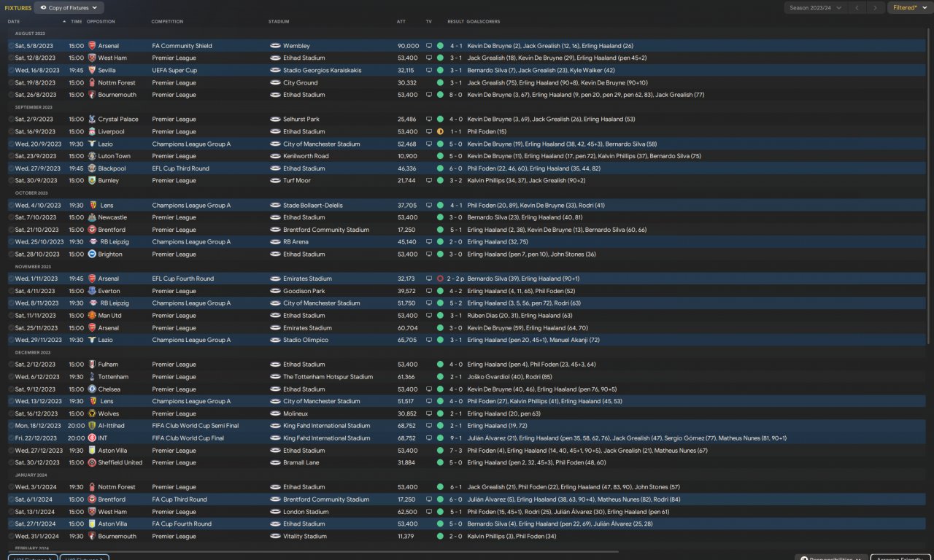The width and height of the screenshot is (934, 560).
Task: Click the Sheffield United club badge
Action: tap(92, 462)
